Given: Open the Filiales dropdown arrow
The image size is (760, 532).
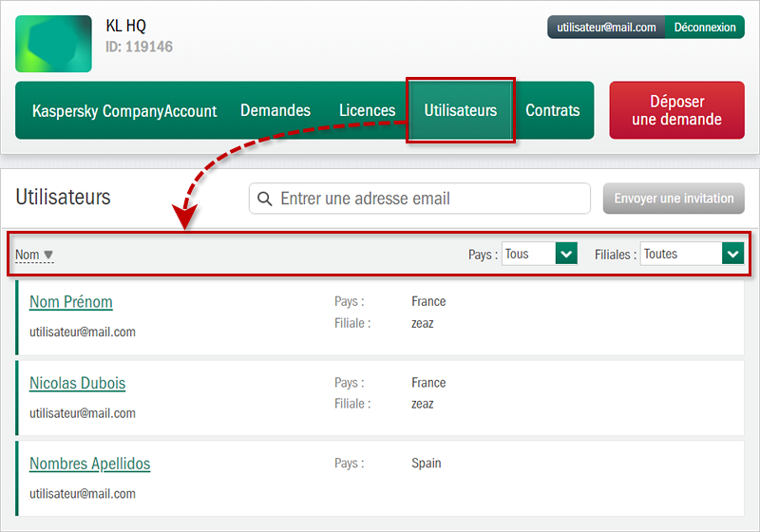Looking at the screenshot, I should pos(732,254).
